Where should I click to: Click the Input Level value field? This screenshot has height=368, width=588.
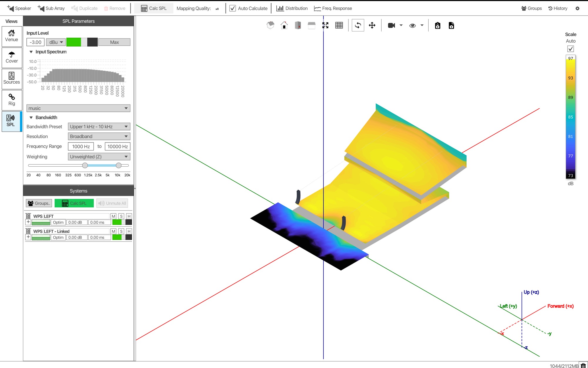[x=36, y=42]
